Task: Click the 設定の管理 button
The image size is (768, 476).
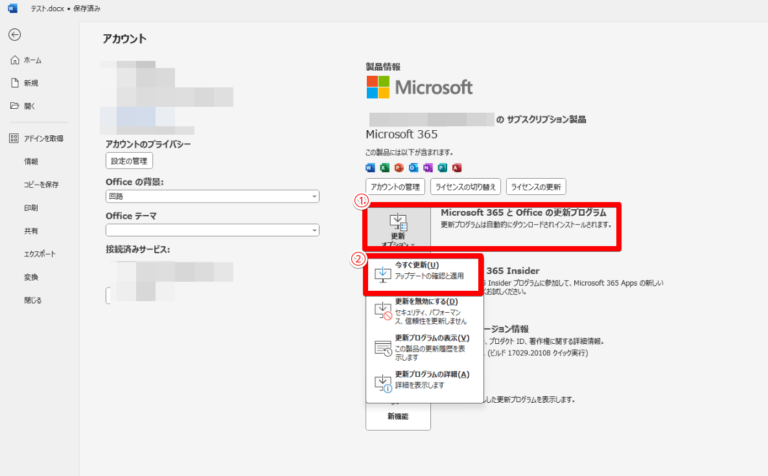Action: coord(129,160)
